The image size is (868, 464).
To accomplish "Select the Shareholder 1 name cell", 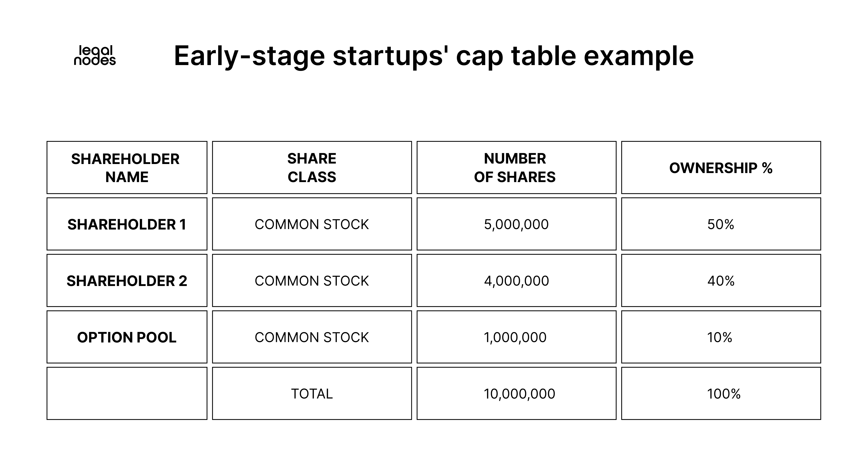I will coord(127,224).
